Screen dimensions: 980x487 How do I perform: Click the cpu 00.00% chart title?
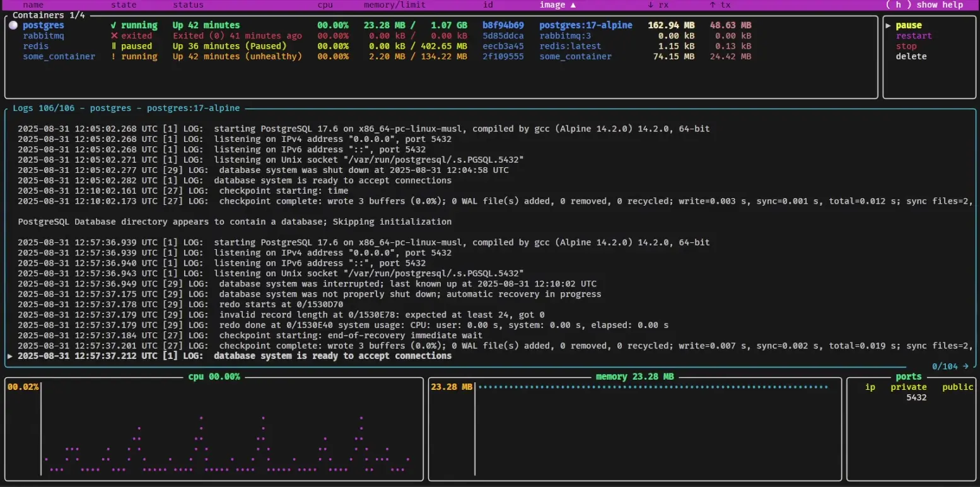tap(214, 377)
